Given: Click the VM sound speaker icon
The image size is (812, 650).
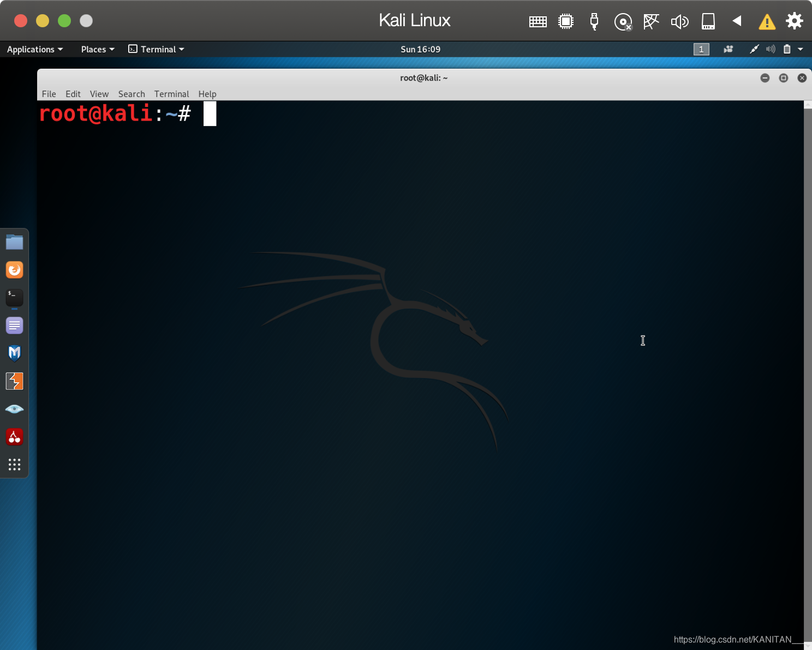Looking at the screenshot, I should click(679, 21).
